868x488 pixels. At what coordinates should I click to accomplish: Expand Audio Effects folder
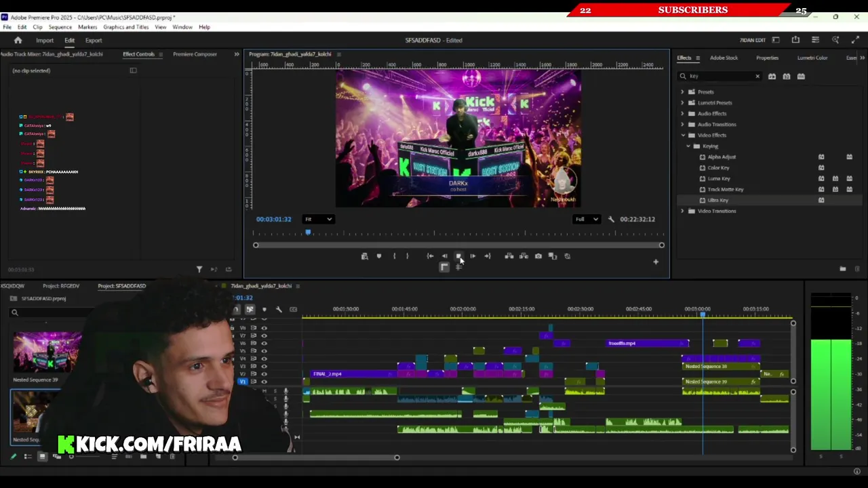tap(682, 114)
